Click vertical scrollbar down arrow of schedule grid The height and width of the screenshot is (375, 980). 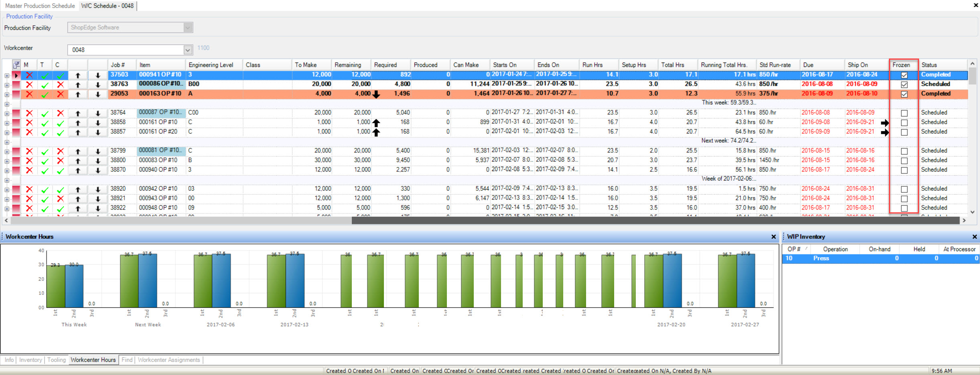[972, 212]
